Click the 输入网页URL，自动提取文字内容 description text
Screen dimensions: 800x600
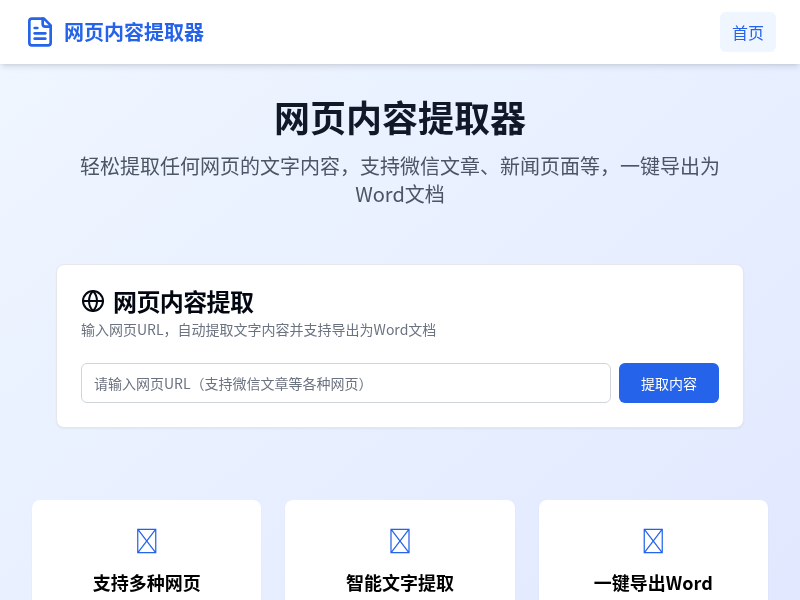click(258, 330)
